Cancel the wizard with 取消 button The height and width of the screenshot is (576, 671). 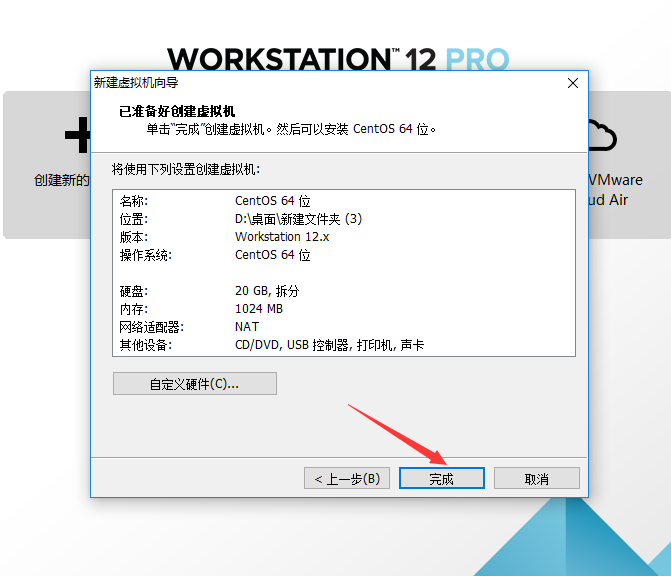[x=537, y=478]
